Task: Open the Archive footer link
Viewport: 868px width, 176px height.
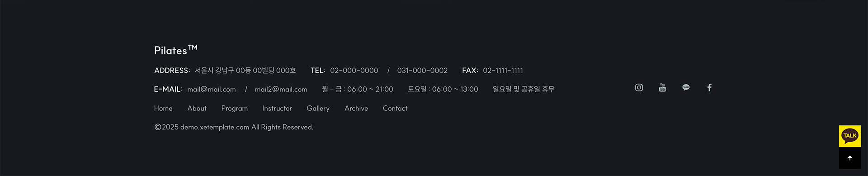Action: tap(356, 108)
